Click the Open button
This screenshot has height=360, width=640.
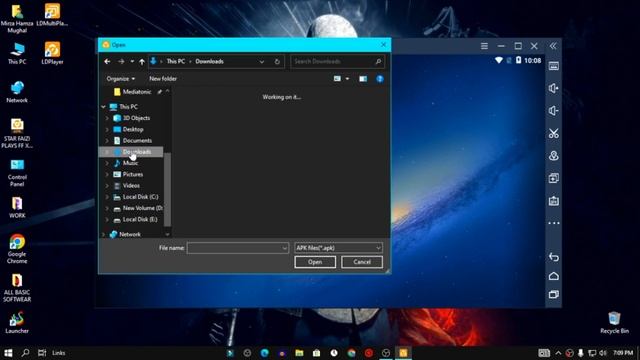pos(315,262)
